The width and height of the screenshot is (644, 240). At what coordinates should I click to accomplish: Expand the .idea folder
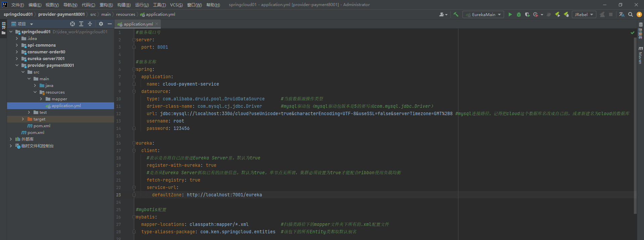pos(17,39)
